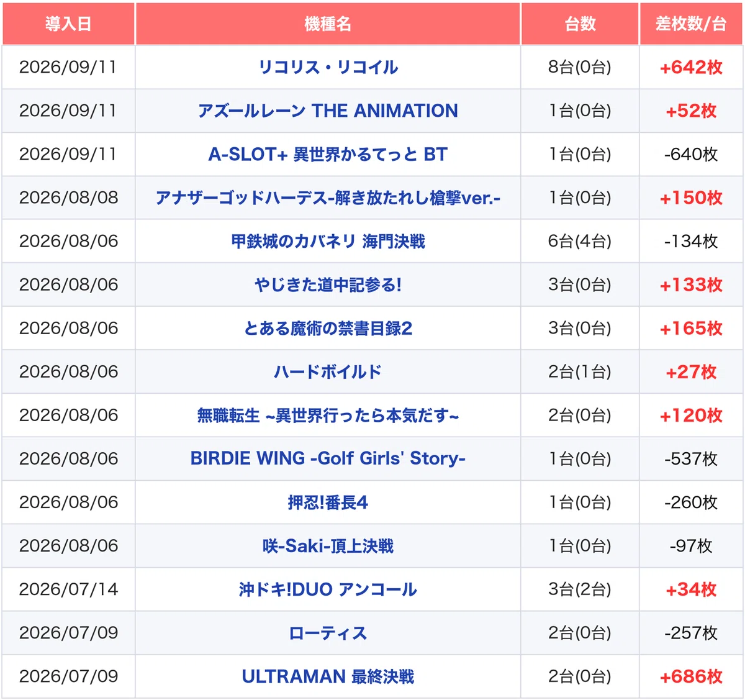Click the +27枚 value
Image resolution: width=745 pixels, height=700 pixels.
click(691, 371)
